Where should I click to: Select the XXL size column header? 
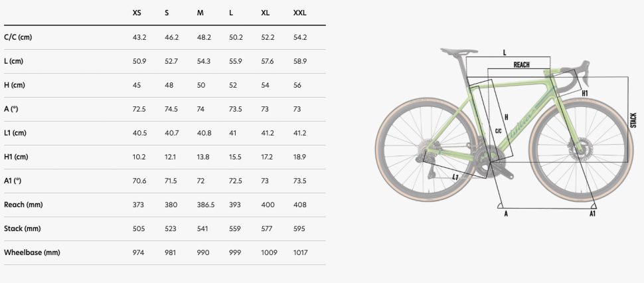(x=299, y=13)
